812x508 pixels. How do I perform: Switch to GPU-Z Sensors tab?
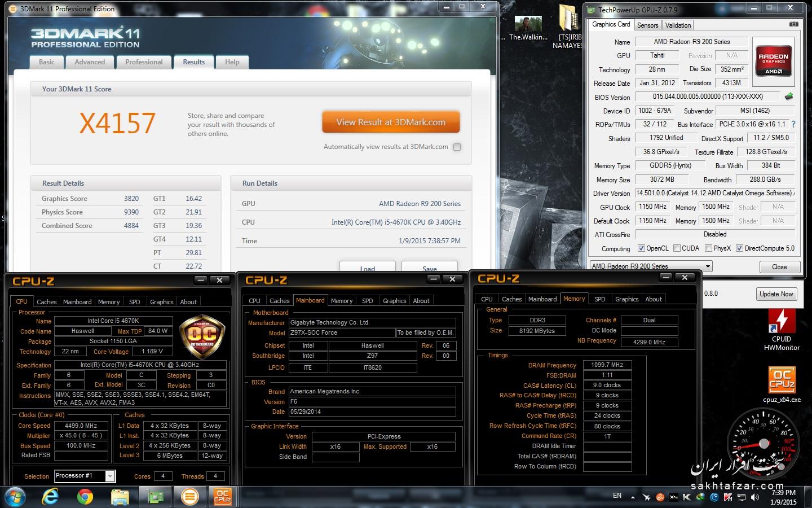click(647, 25)
